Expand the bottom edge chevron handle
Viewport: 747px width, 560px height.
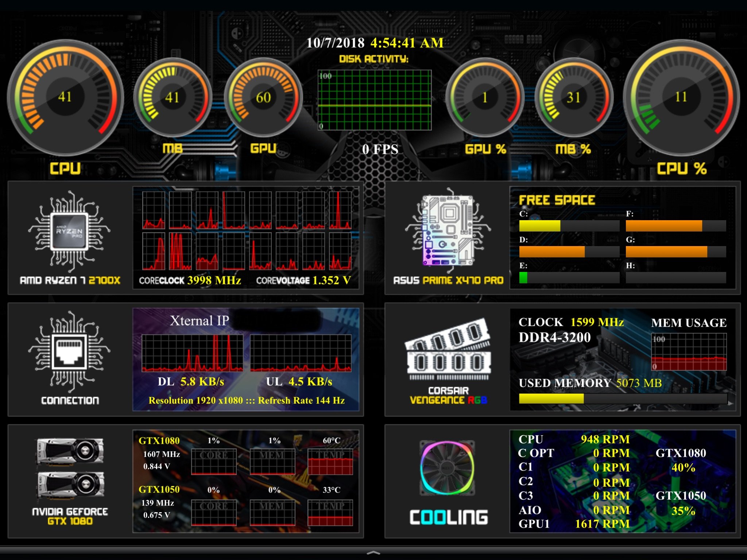373,553
